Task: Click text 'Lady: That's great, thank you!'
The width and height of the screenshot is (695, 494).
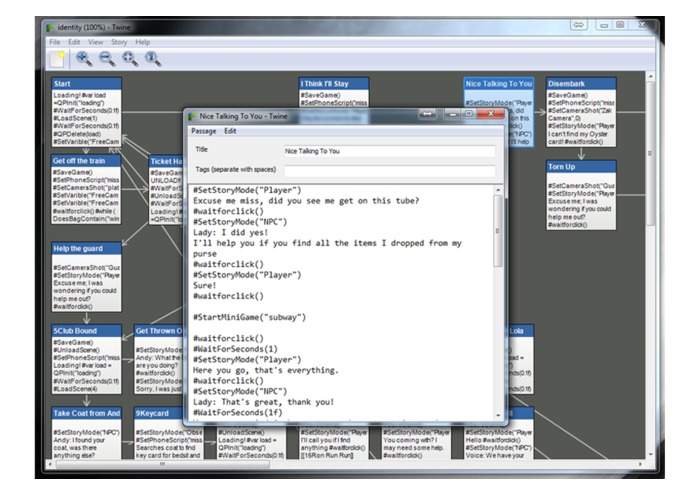Action: pos(263,402)
